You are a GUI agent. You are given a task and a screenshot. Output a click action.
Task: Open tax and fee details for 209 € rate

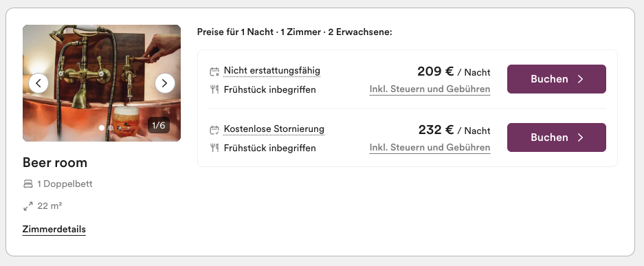(430, 89)
